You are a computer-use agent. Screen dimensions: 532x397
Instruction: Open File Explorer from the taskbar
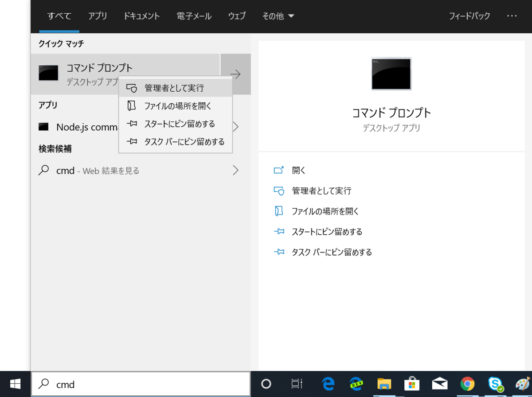point(384,384)
